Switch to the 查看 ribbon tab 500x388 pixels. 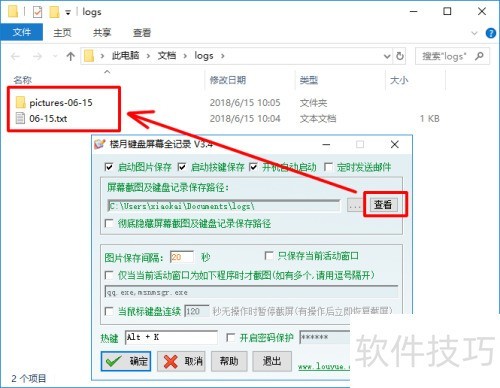click(x=142, y=33)
